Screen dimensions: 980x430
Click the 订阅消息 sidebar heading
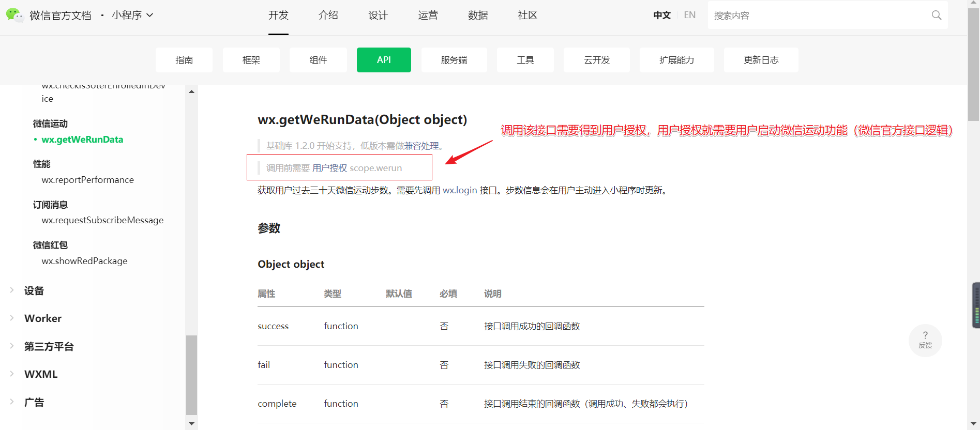tap(50, 205)
